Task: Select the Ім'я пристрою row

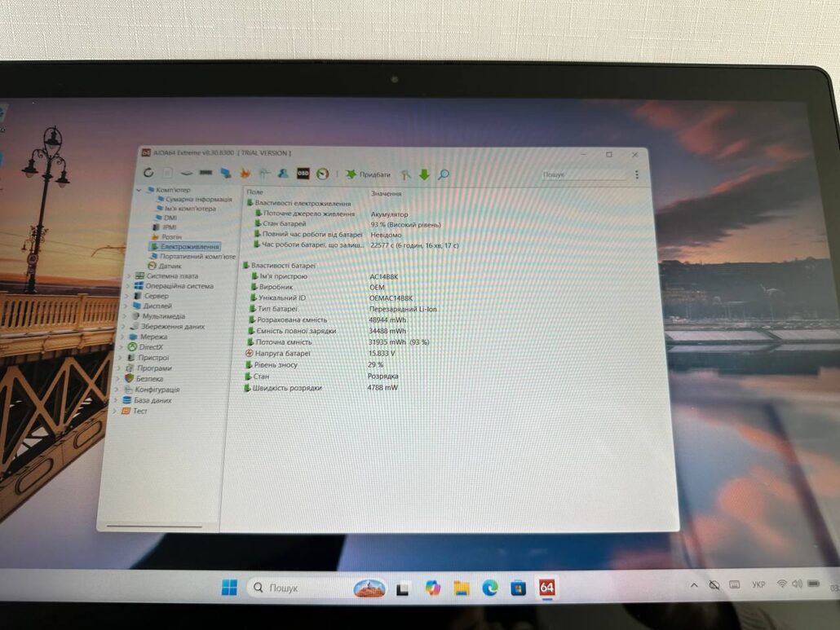Action: [324, 277]
